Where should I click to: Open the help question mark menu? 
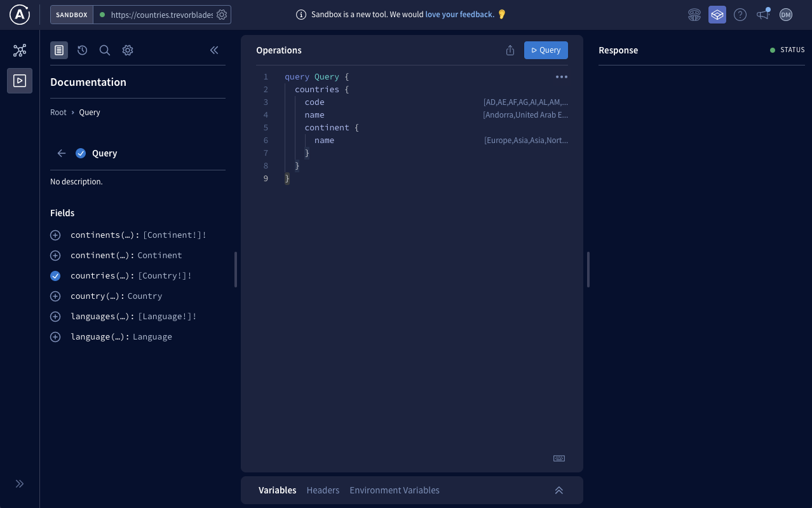[x=740, y=14]
